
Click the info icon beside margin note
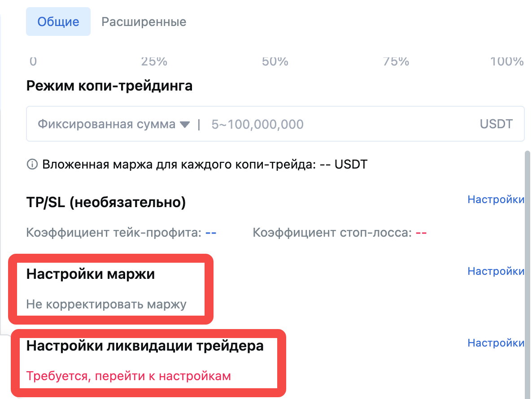(32, 165)
